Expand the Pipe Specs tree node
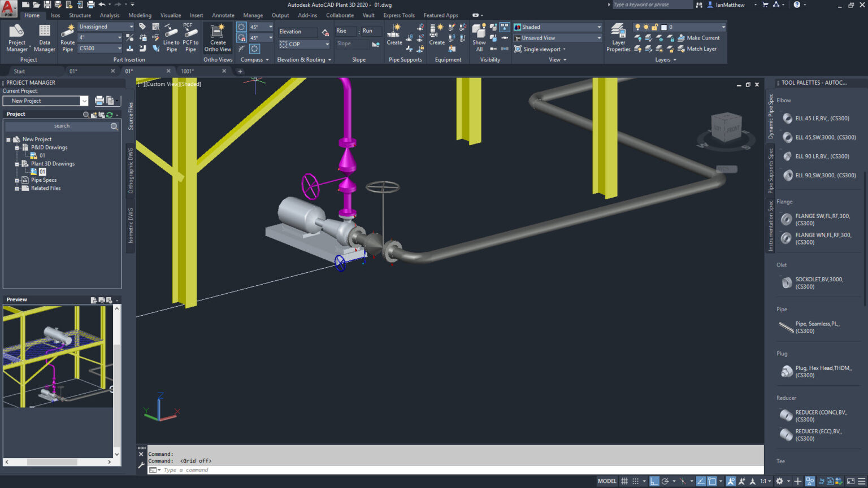Viewport: 868px width, 488px height. 17,180
